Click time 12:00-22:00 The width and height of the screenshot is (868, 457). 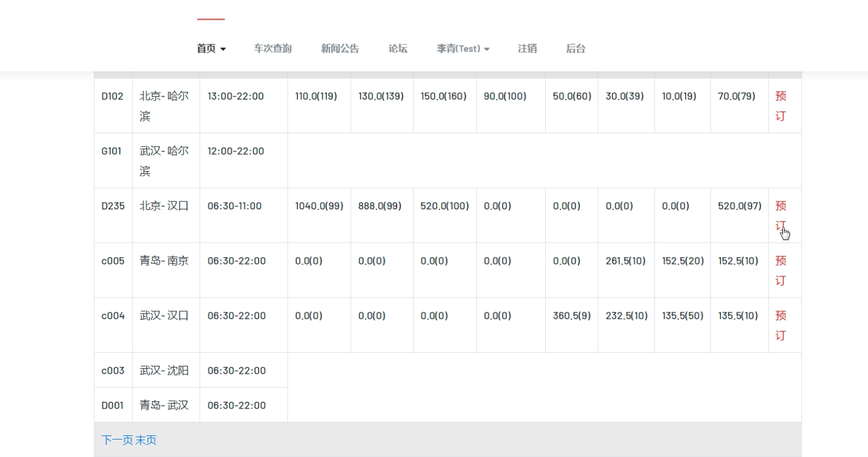pyautogui.click(x=236, y=151)
